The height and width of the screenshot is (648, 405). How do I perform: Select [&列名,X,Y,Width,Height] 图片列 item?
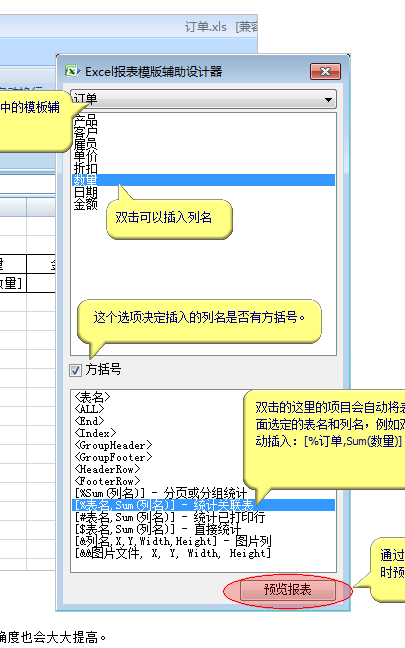click(173, 541)
